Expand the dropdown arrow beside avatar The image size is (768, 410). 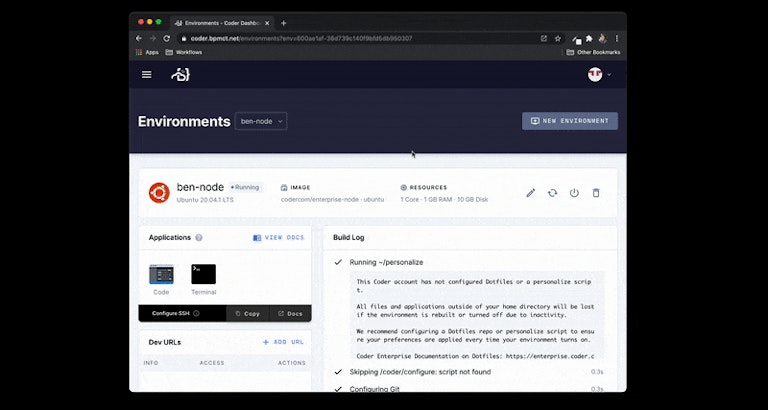point(609,75)
